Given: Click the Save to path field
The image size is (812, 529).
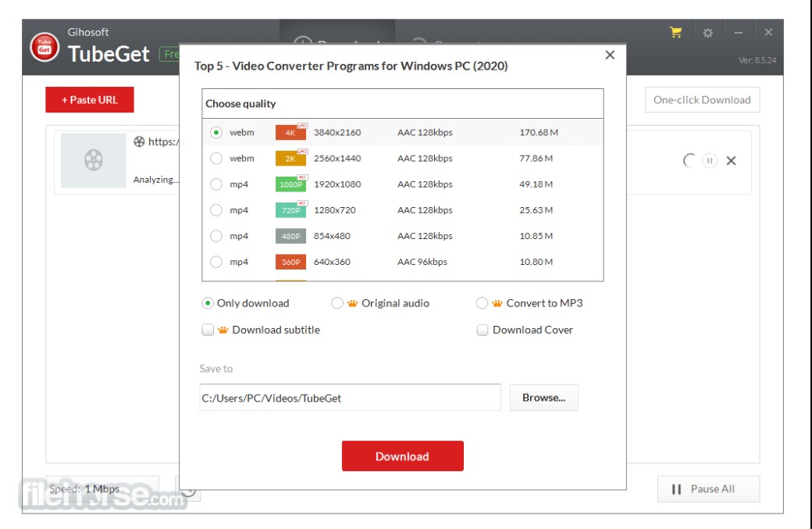Looking at the screenshot, I should (350, 398).
